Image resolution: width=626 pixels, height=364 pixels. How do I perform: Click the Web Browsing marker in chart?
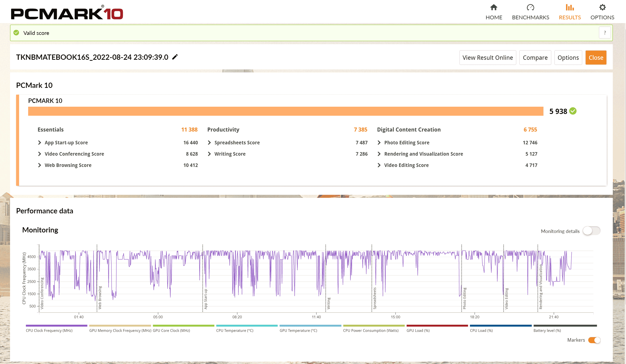click(x=100, y=297)
